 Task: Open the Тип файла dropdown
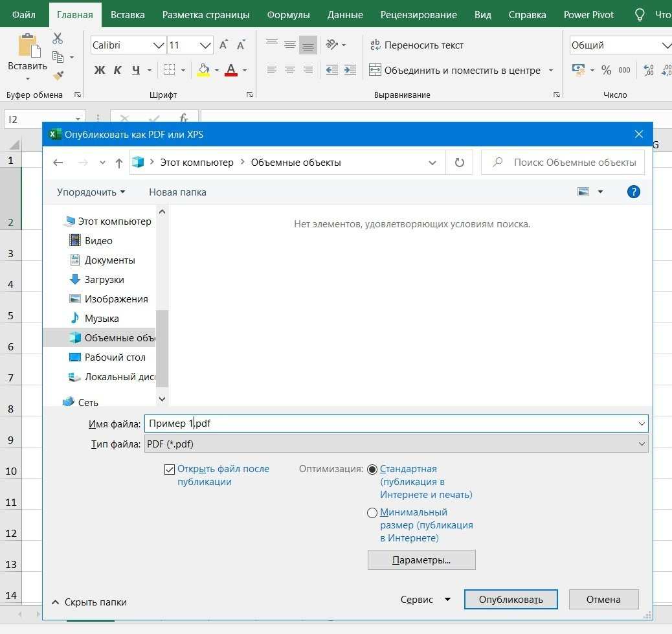click(641, 444)
